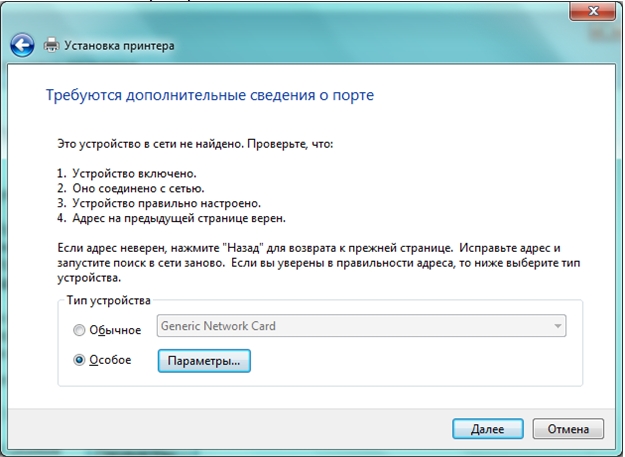Cancel the wizard with Отмена

[x=568, y=429]
